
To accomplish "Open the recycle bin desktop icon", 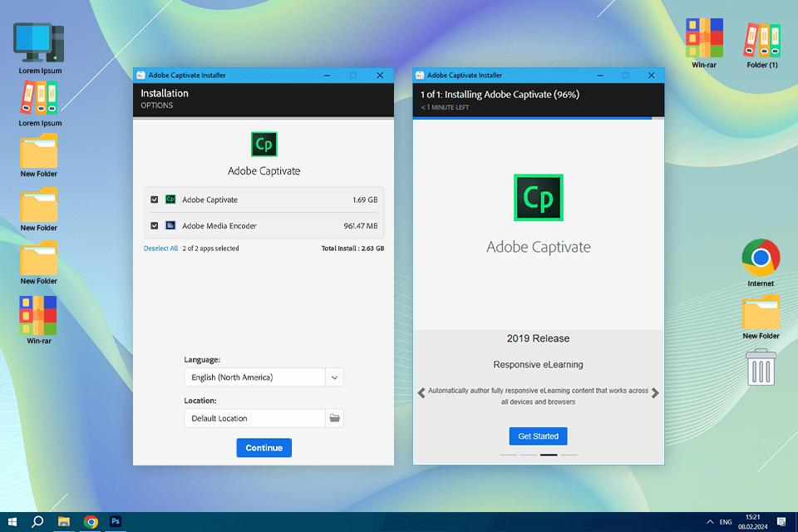I will coord(761,367).
